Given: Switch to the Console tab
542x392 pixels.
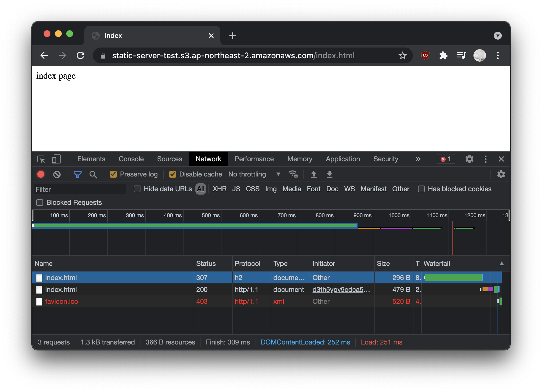Looking at the screenshot, I should pos(131,159).
